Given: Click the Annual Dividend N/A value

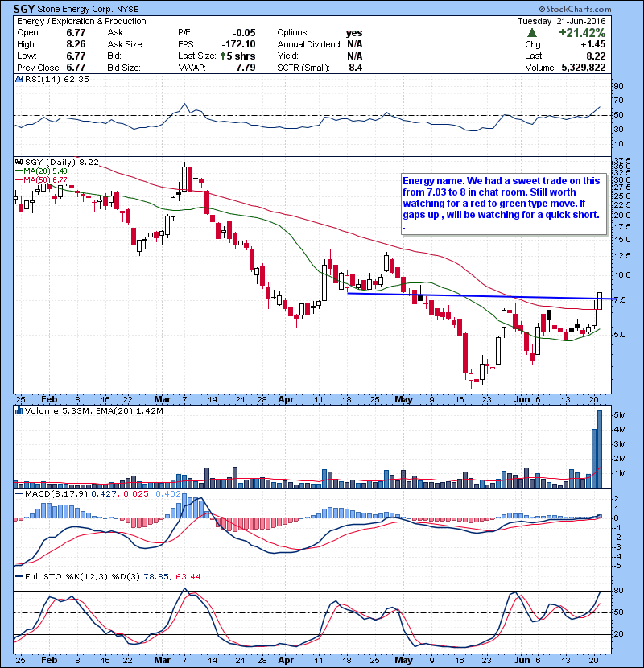Looking at the screenshot, I should (355, 44).
